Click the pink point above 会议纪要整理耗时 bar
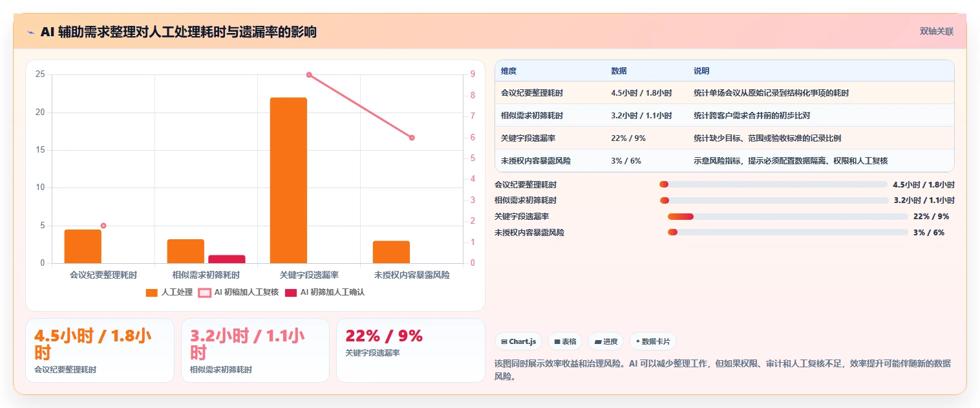Screen dimensions: 980x408 coord(103,226)
